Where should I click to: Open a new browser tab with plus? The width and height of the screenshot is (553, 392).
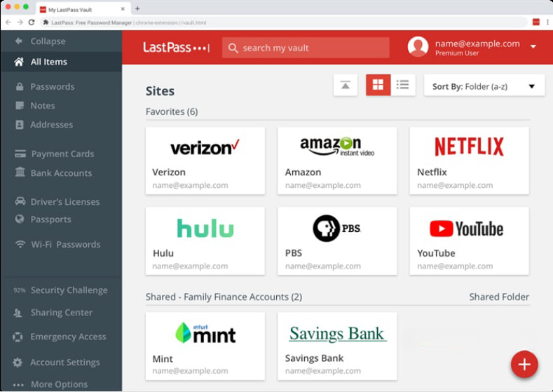pos(137,8)
